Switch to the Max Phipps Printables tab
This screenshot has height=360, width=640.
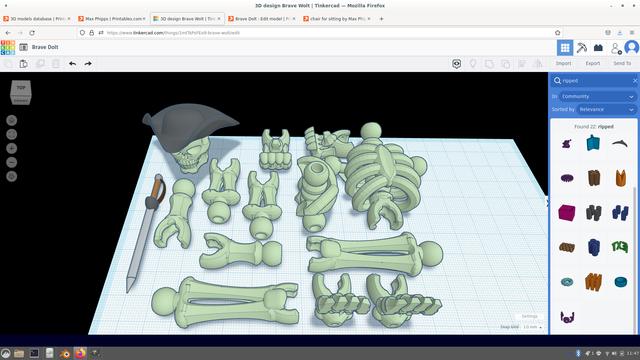pos(111,19)
